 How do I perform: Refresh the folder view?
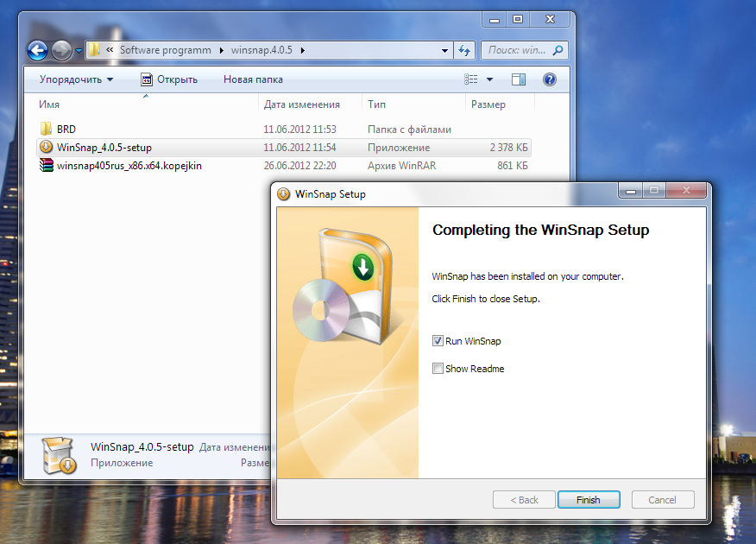(464, 50)
